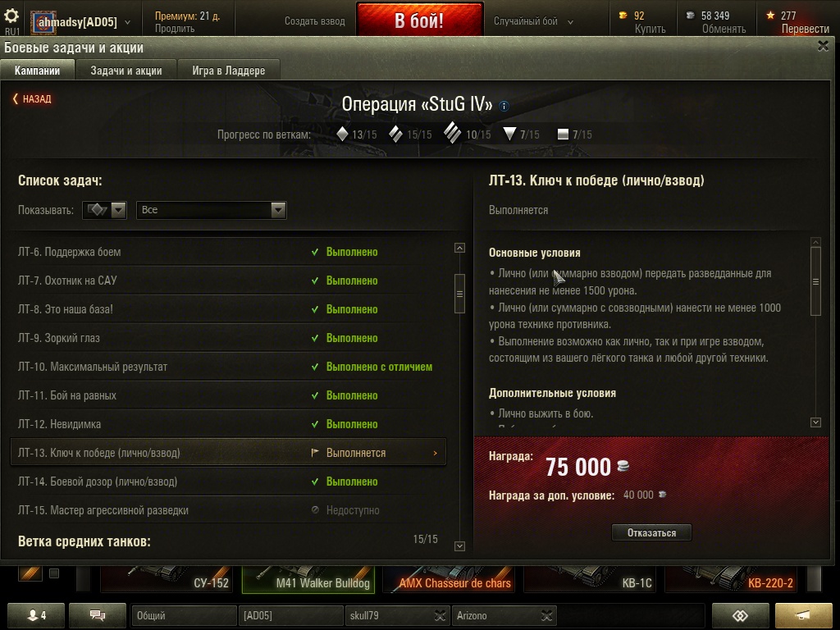Open settings via the gear icon
This screenshot has width=840, height=630.
(x=11, y=15)
